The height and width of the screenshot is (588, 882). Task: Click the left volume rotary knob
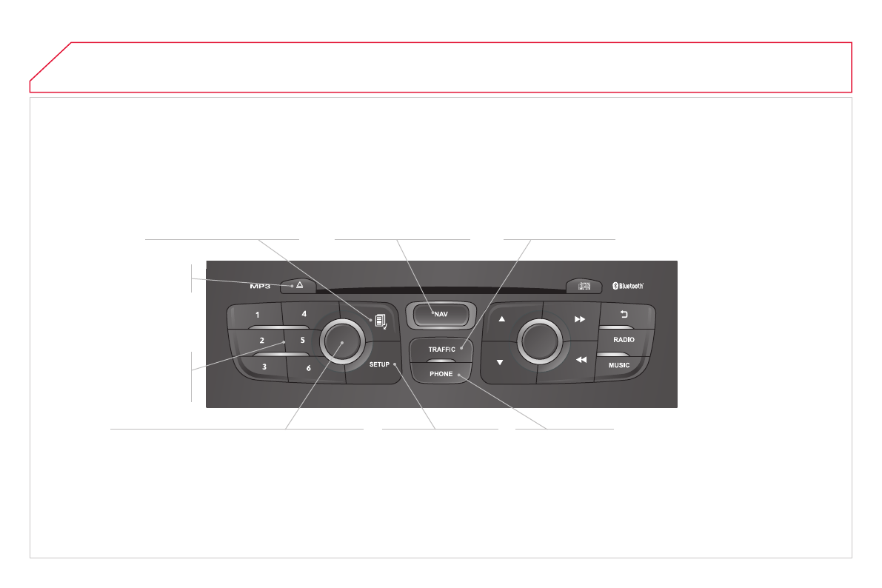(342, 341)
